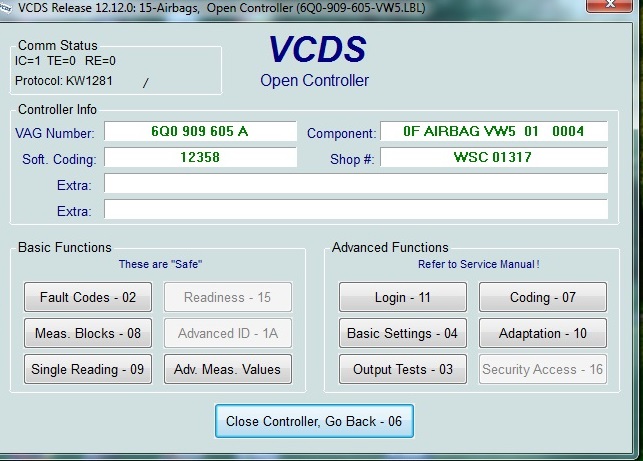This screenshot has width=643, height=461.
Task: Click the large VCDS logo text
Action: tap(317, 49)
